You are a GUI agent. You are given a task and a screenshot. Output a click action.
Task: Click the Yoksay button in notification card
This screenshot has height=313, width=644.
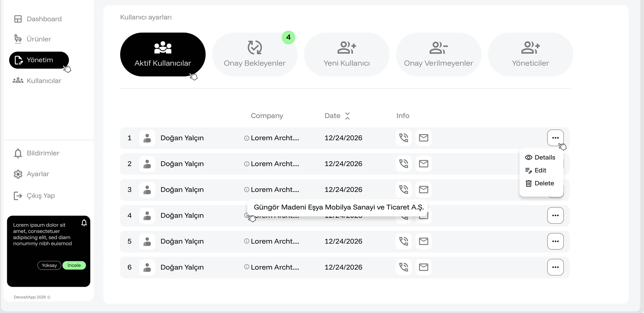tap(49, 265)
